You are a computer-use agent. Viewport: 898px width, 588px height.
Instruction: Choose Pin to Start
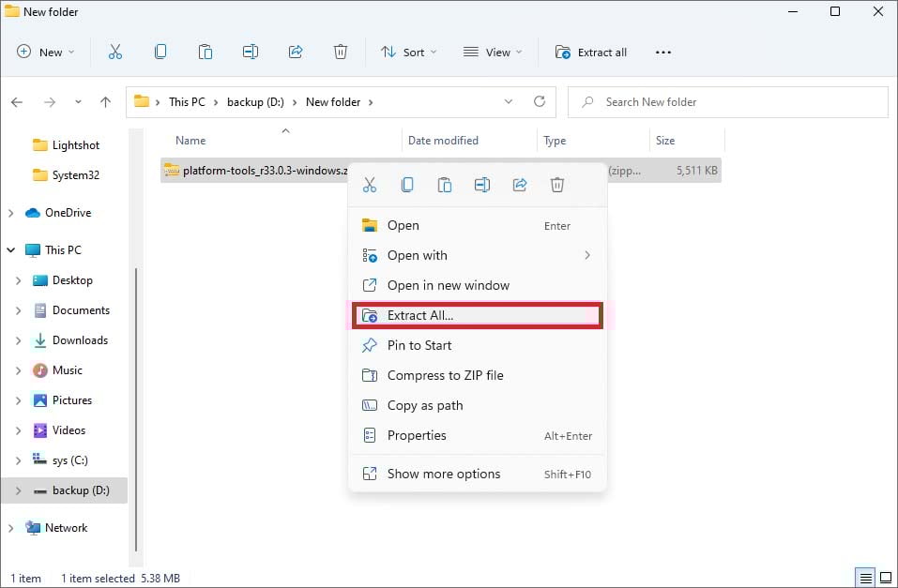pyautogui.click(x=477, y=345)
